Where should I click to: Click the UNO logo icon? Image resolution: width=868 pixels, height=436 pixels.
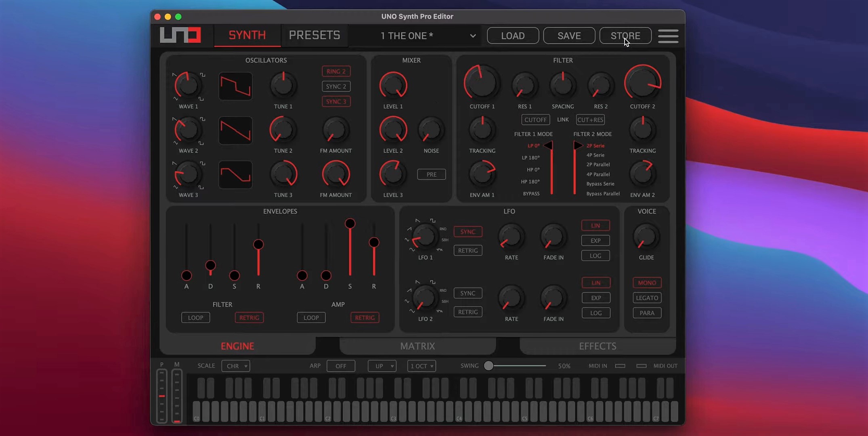pos(180,35)
